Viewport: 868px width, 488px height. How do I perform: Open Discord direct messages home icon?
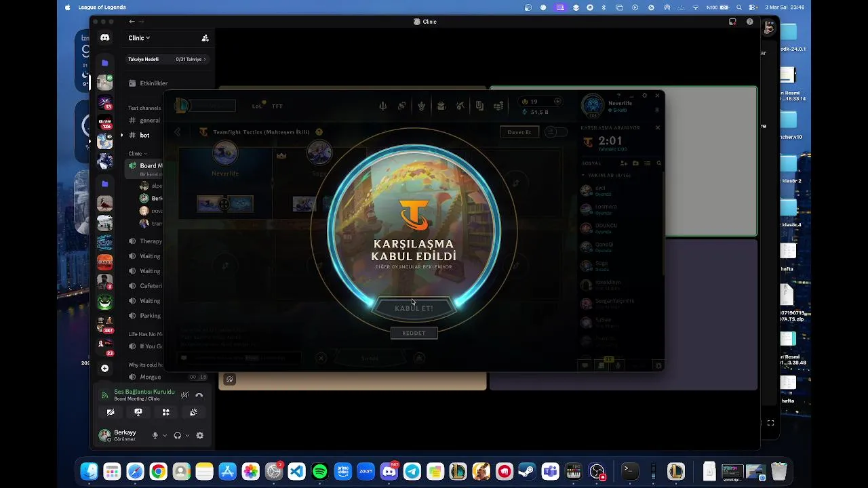point(104,38)
